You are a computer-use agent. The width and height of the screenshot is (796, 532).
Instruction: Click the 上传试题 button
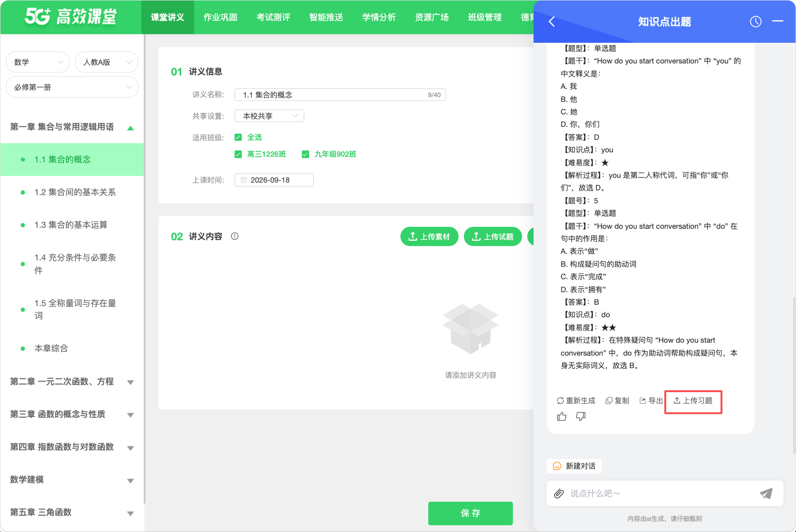point(493,236)
